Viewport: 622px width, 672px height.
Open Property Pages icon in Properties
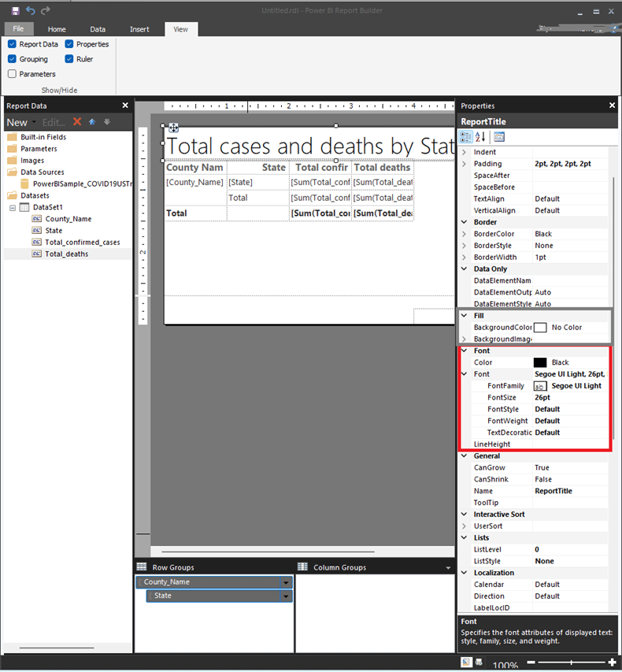point(499,137)
